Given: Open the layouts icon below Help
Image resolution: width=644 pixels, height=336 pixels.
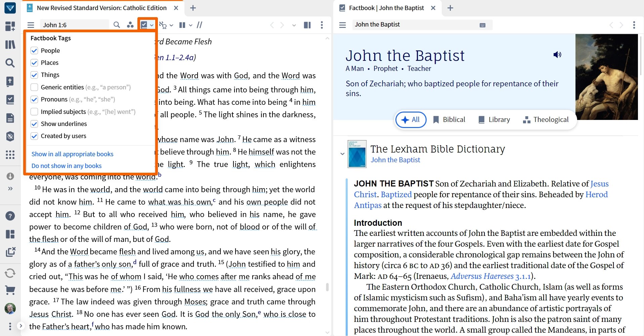Looking at the screenshot, I should coord(10,234).
